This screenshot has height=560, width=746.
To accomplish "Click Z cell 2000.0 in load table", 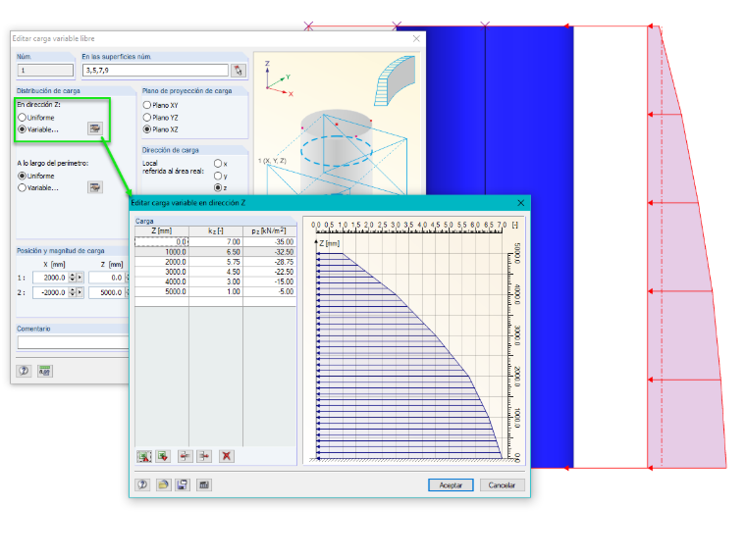I will [162, 262].
